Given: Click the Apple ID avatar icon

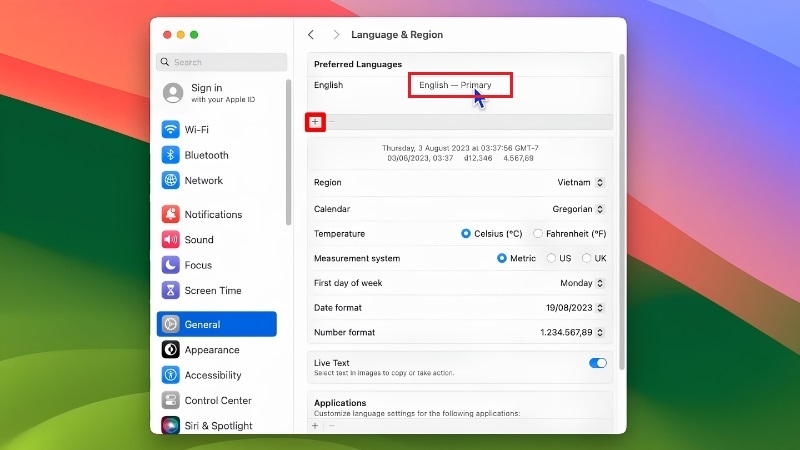Looking at the screenshot, I should click(173, 93).
